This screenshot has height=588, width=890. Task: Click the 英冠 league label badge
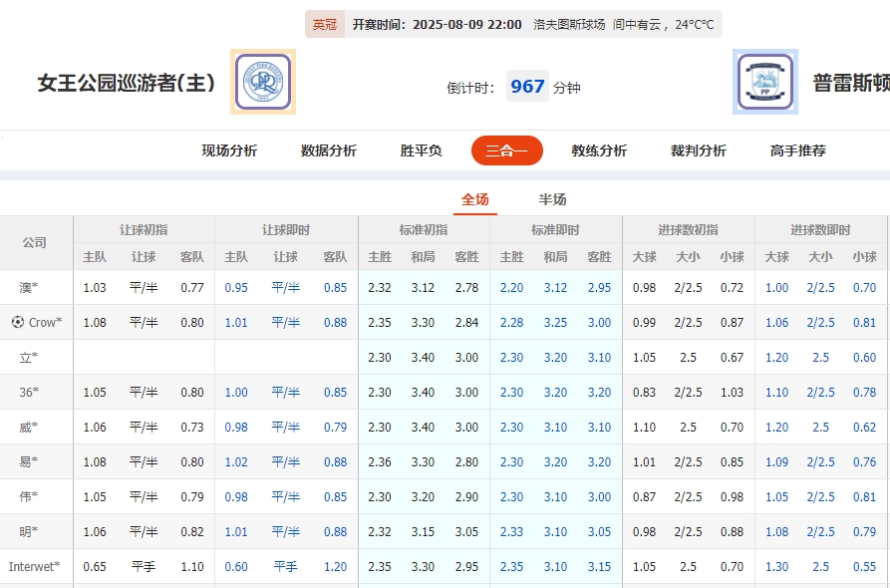point(325,23)
